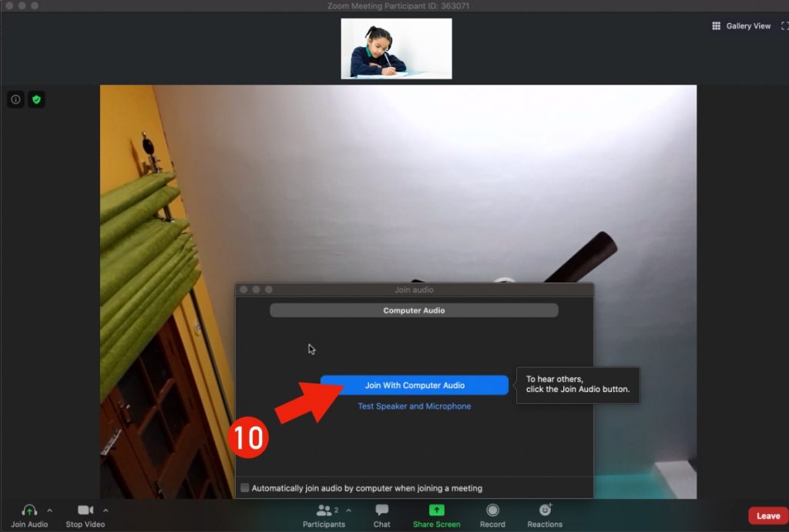
Task: Open the Reactions icon
Action: click(x=545, y=510)
